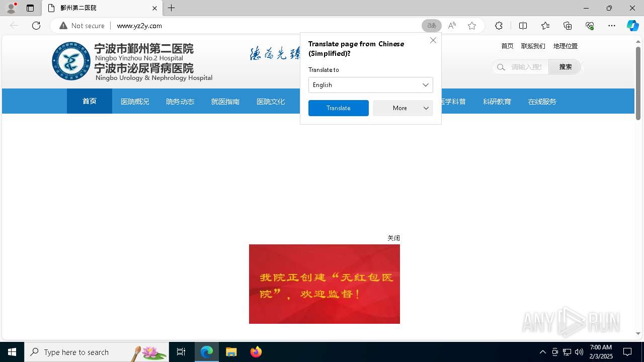
Task: Open the 医学科普 navigation menu
Action: click(453, 102)
